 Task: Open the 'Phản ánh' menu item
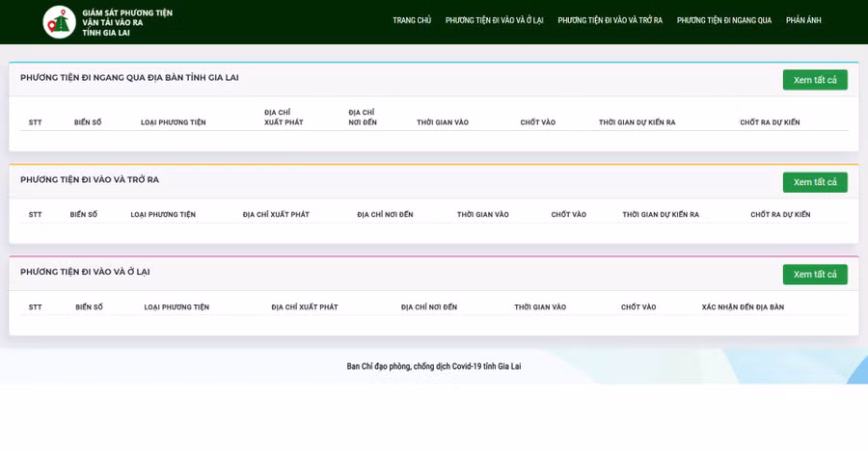coord(803,20)
